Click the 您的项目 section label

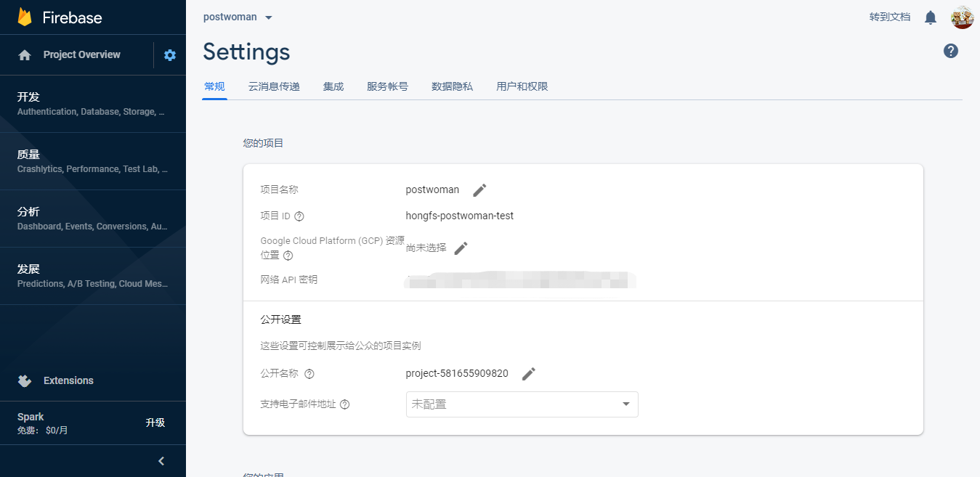tap(263, 143)
